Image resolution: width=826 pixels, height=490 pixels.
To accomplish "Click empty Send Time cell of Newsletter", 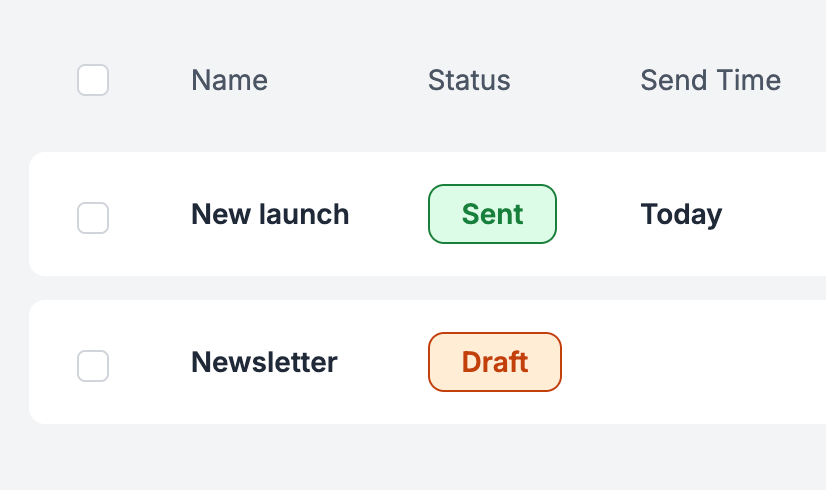I will 732,362.
